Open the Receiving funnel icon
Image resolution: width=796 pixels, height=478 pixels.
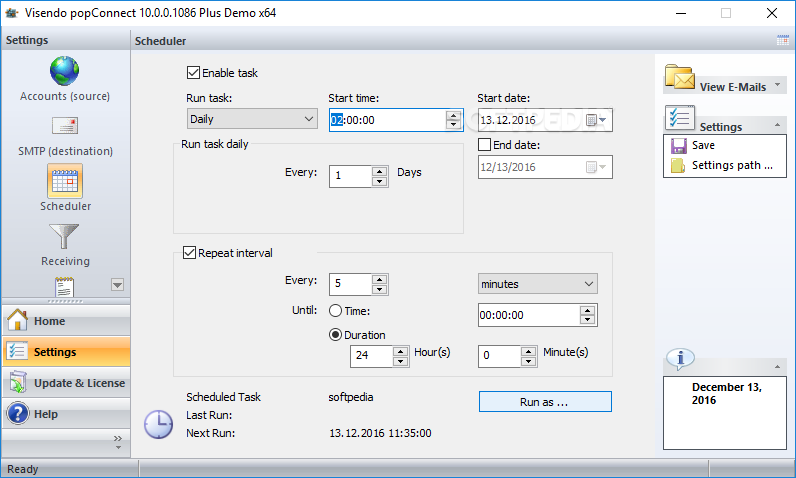(64, 236)
